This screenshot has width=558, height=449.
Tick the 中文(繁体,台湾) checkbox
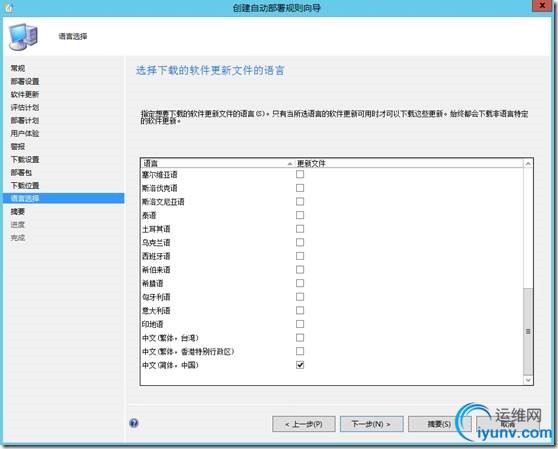pyautogui.click(x=300, y=338)
